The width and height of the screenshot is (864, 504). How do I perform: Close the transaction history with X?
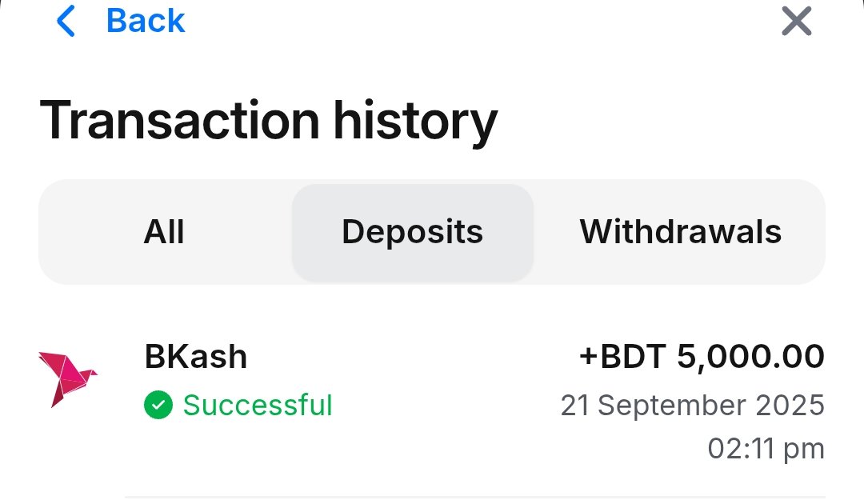pyautogui.click(x=796, y=22)
